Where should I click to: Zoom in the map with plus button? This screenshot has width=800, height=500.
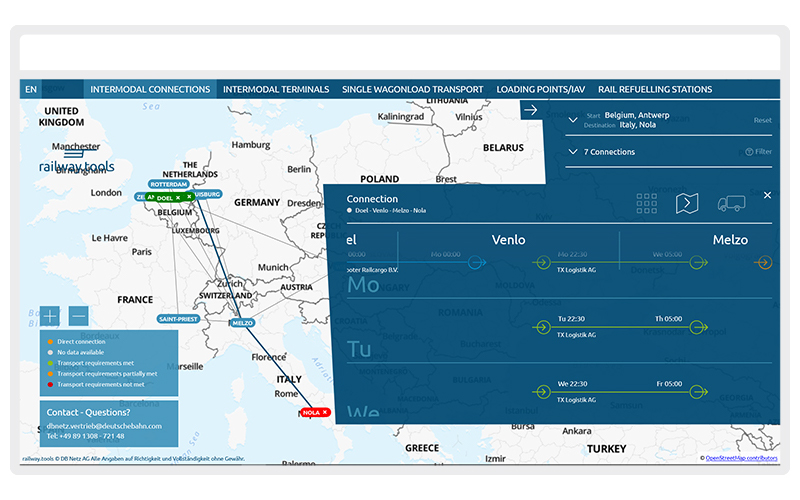click(50, 316)
